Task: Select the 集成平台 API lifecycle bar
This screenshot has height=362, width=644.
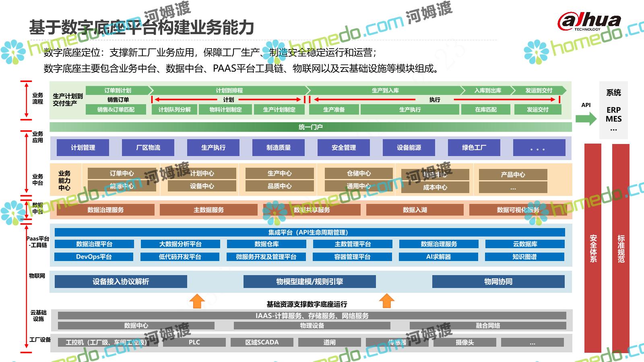Action: pos(310,232)
